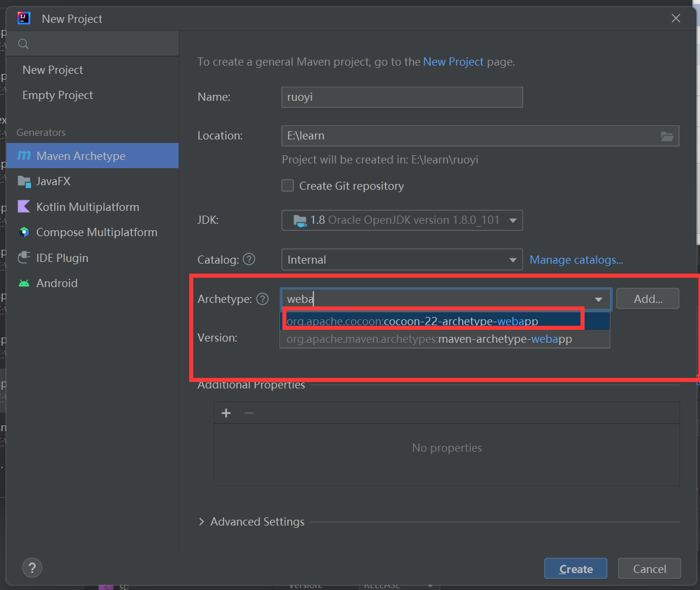Select JavaFX generator
700x590 pixels.
point(93,181)
